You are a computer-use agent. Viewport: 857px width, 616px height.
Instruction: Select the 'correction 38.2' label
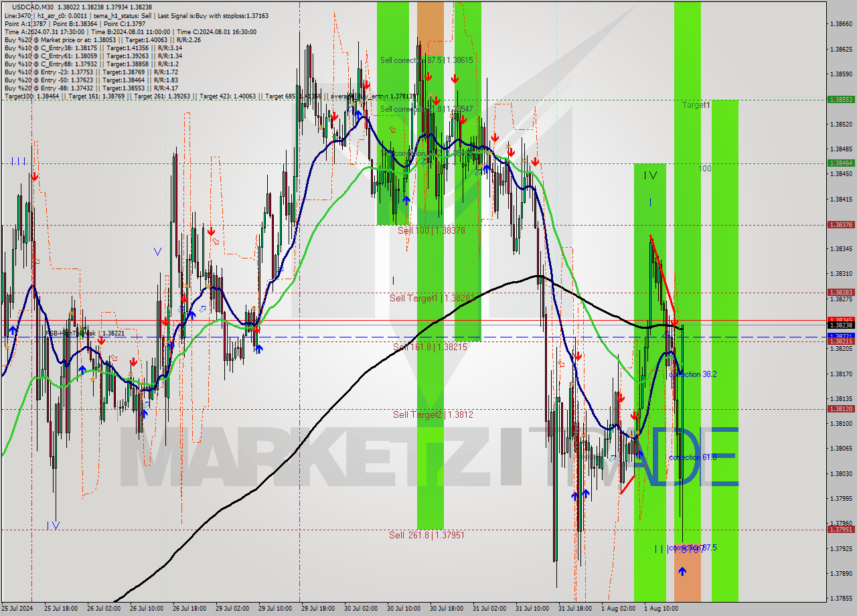693,374
